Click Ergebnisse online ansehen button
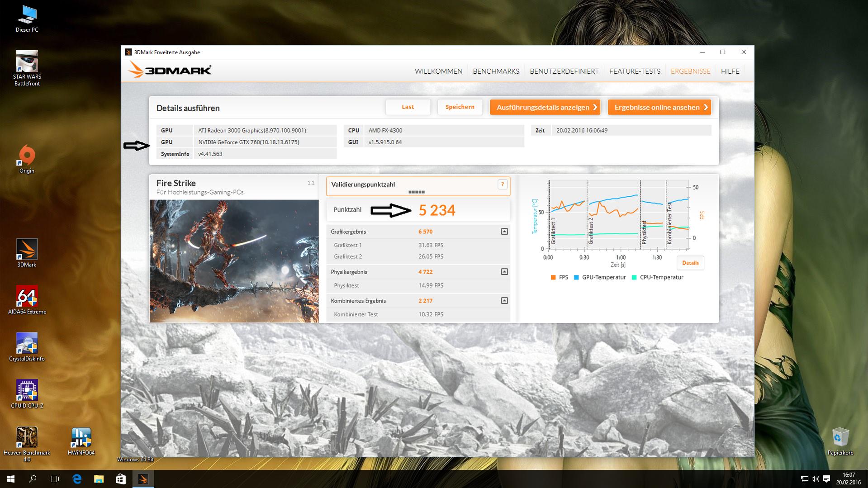This screenshot has height=488, width=868. tap(659, 107)
